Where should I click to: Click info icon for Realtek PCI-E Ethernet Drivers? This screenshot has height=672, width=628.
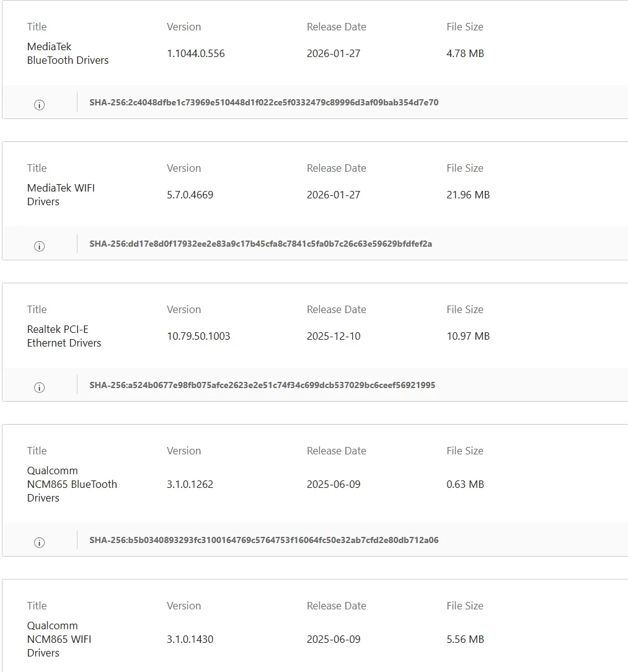click(x=39, y=388)
